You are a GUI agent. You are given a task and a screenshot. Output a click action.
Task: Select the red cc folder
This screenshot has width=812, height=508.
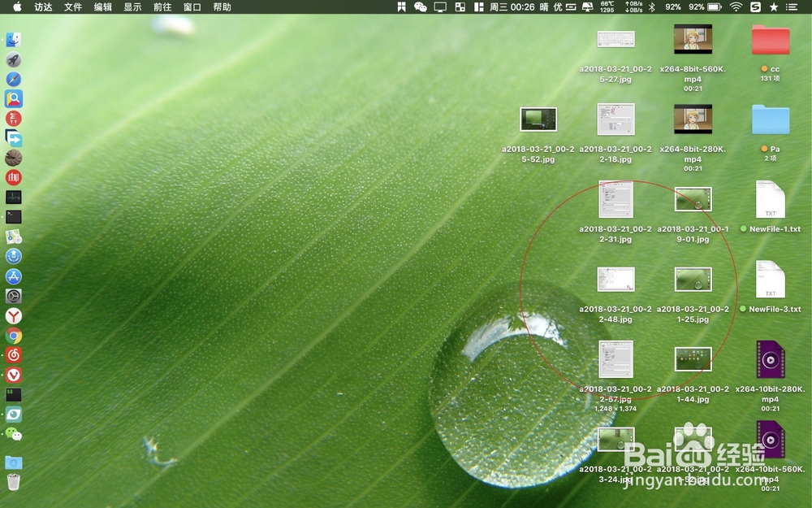771,39
